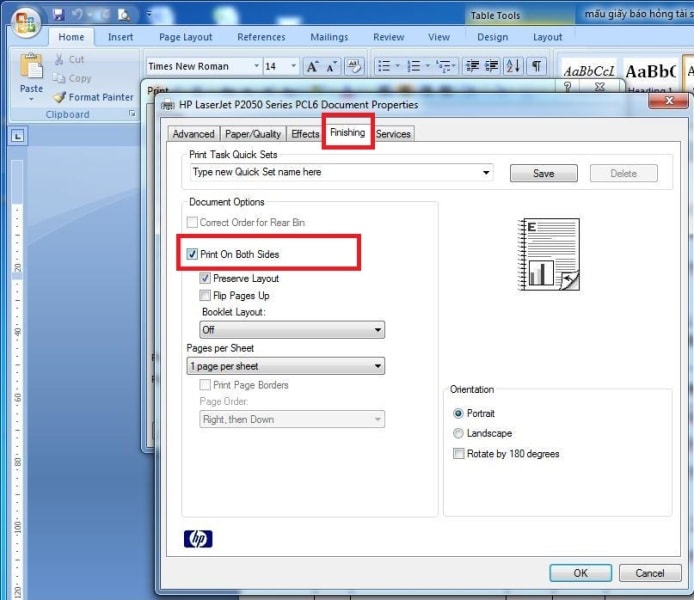
Task: Select the AaBbCcL style in gallery
Action: coord(589,72)
